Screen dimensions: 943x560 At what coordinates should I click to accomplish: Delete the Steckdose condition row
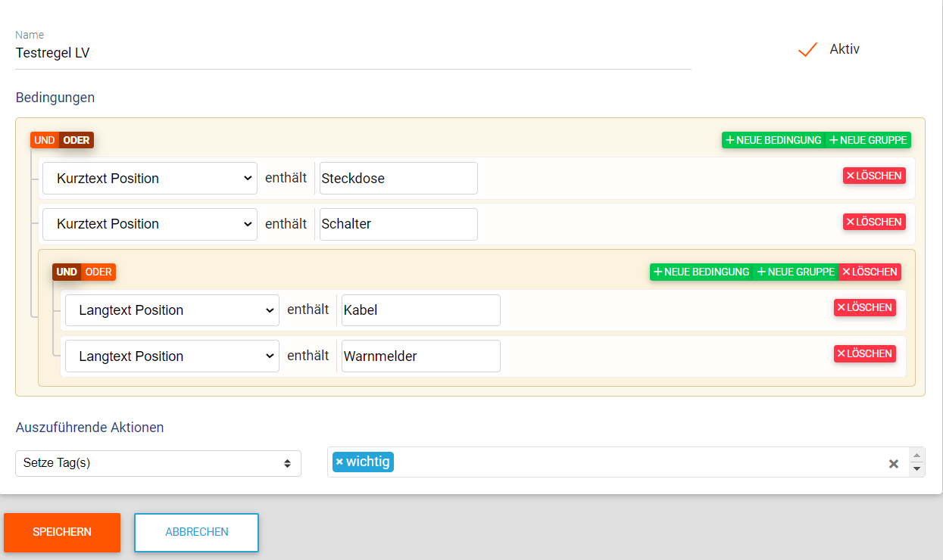tap(874, 176)
